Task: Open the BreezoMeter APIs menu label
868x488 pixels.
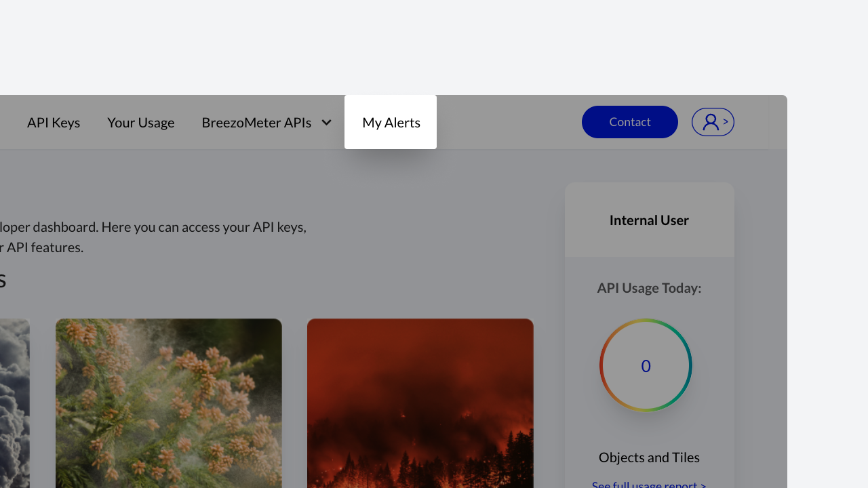Action: coord(256,123)
